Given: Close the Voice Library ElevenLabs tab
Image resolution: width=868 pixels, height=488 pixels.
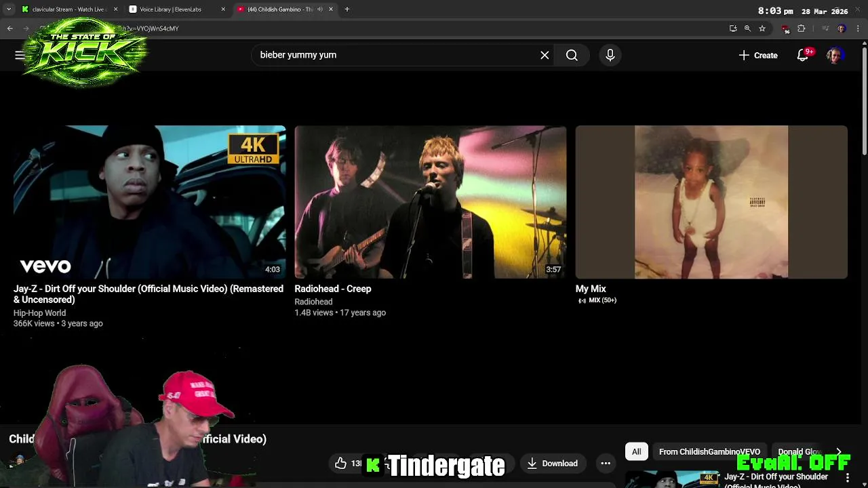Looking at the screenshot, I should click(223, 9).
